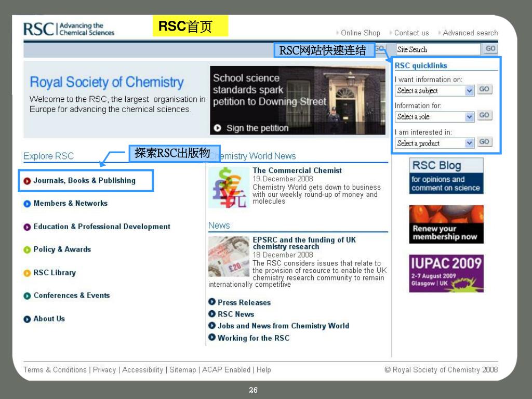Open the Select a role dropdown
Viewport: 532px width, 399px height.
[434, 117]
